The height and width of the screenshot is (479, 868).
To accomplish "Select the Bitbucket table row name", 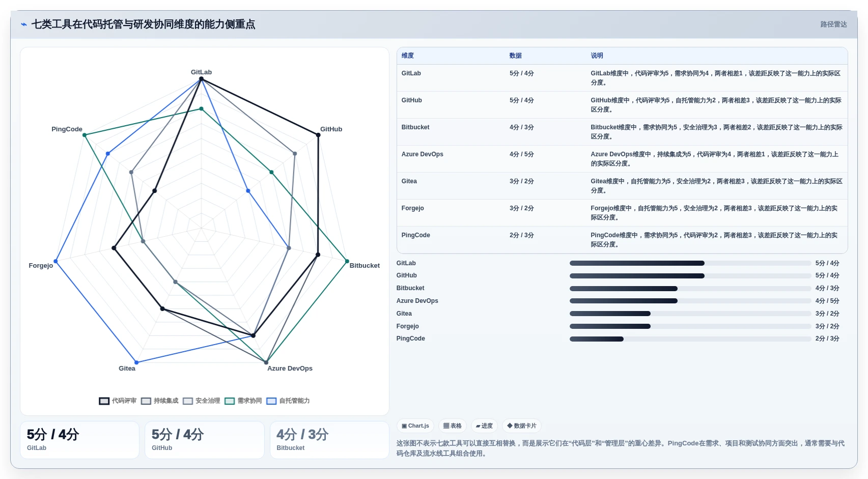I will [415, 127].
